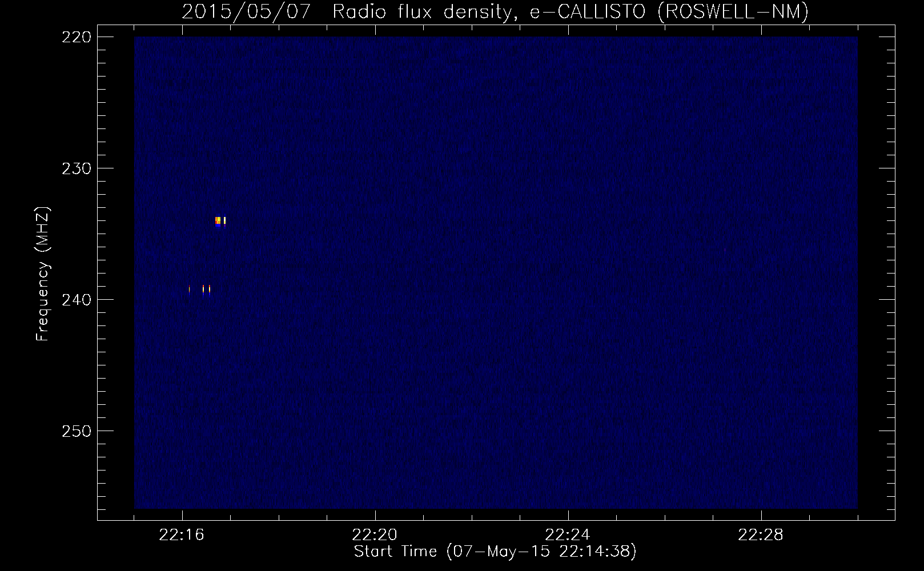Click the 230 frequency tick label
Viewport: 924px width, 571px height.
75,168
